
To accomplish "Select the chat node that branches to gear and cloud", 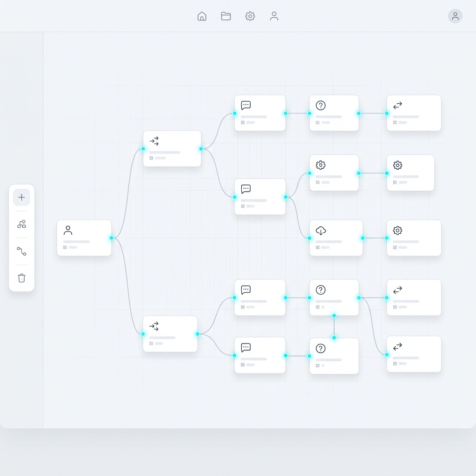I will [260, 197].
